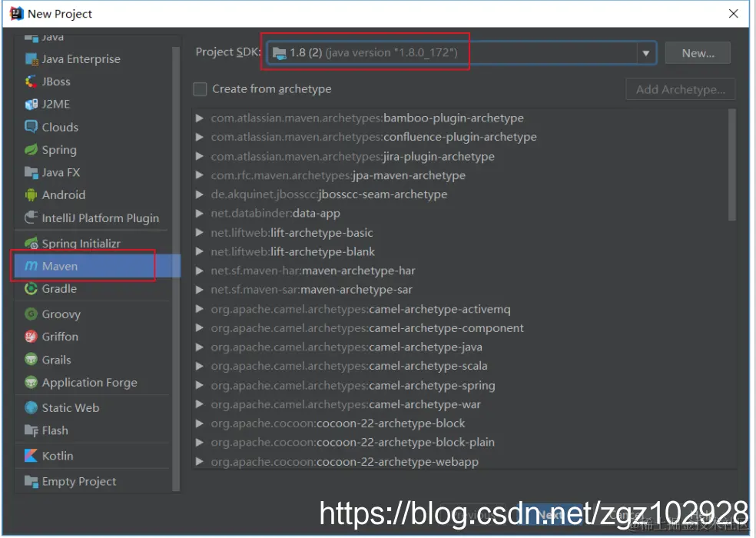Select the Spring Initializr icon

[31, 243]
